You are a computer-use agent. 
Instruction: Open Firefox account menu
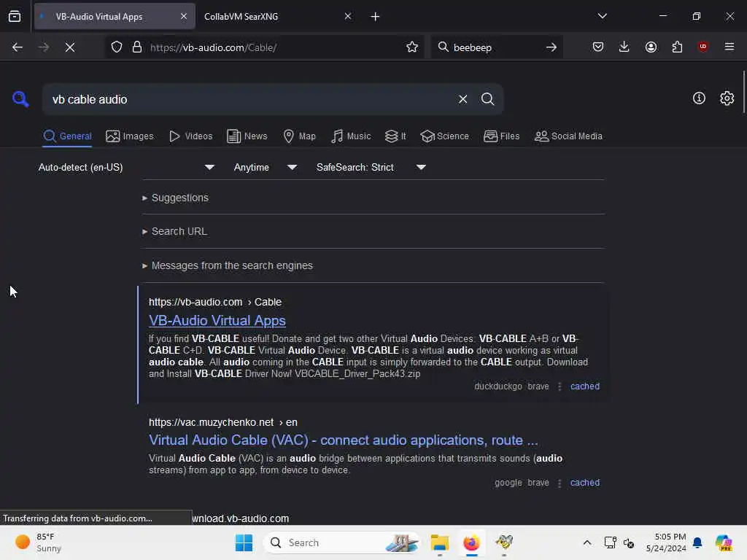(651, 47)
